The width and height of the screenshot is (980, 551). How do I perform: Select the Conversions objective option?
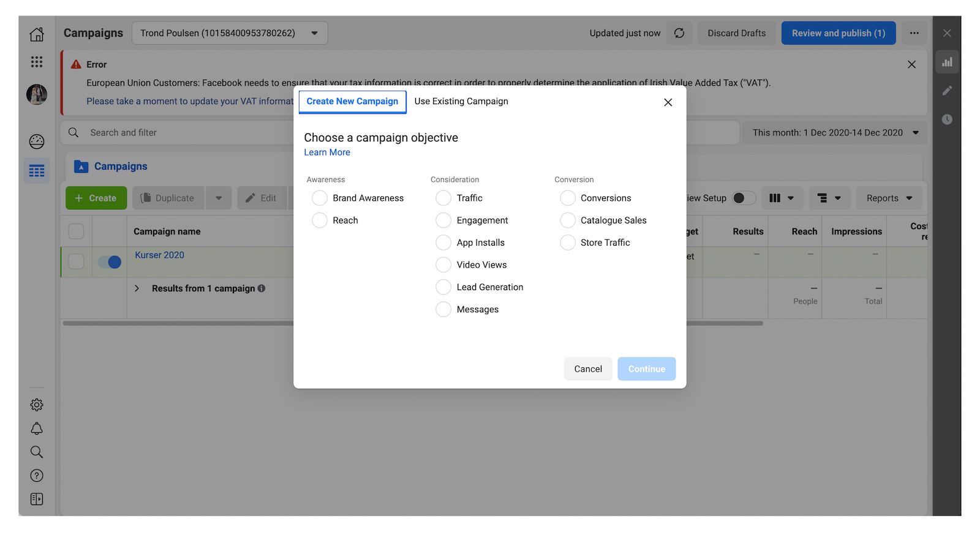click(x=568, y=198)
